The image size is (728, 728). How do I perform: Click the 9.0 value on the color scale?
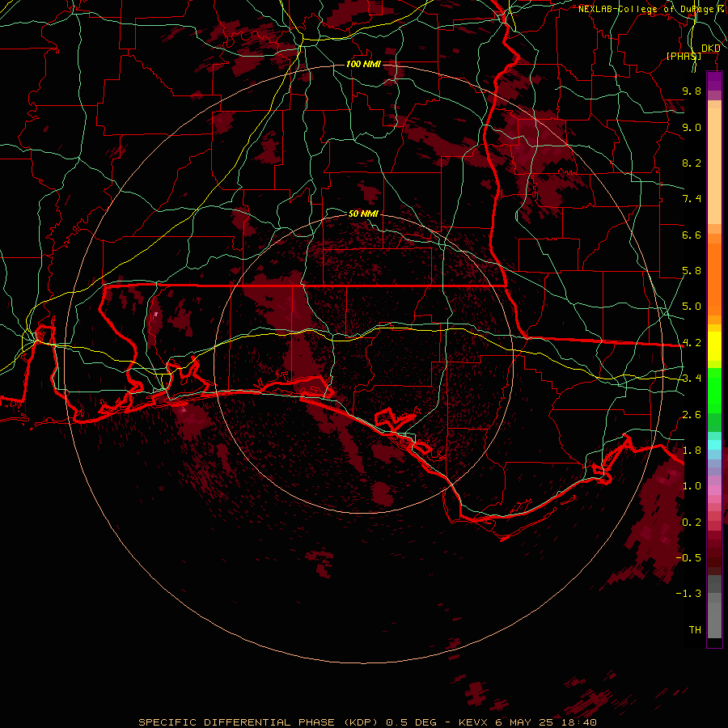(x=692, y=128)
